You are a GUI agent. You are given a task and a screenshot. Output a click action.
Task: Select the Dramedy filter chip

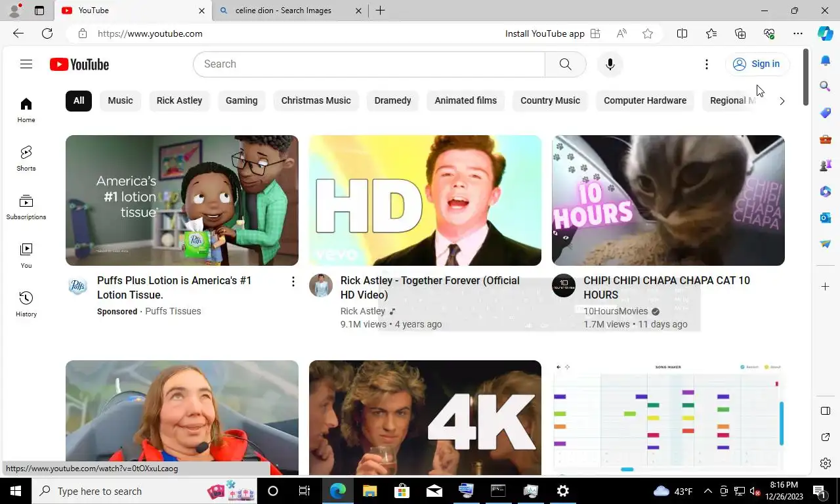point(392,100)
